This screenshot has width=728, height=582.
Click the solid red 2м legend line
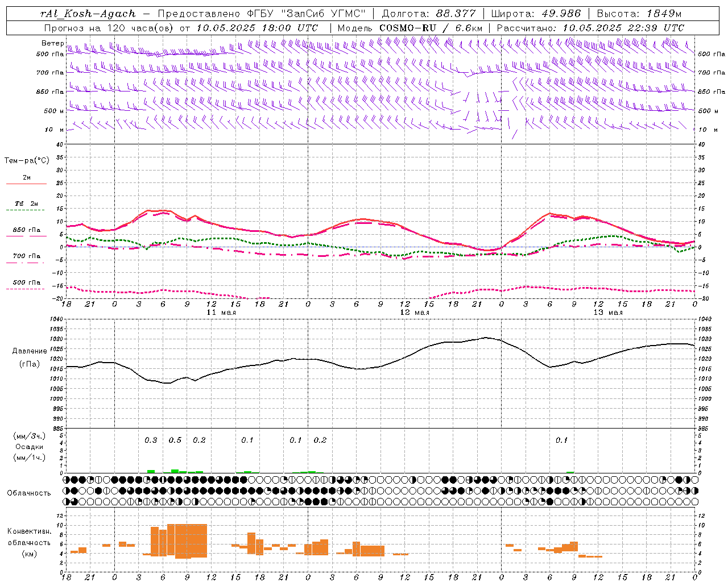26,184
